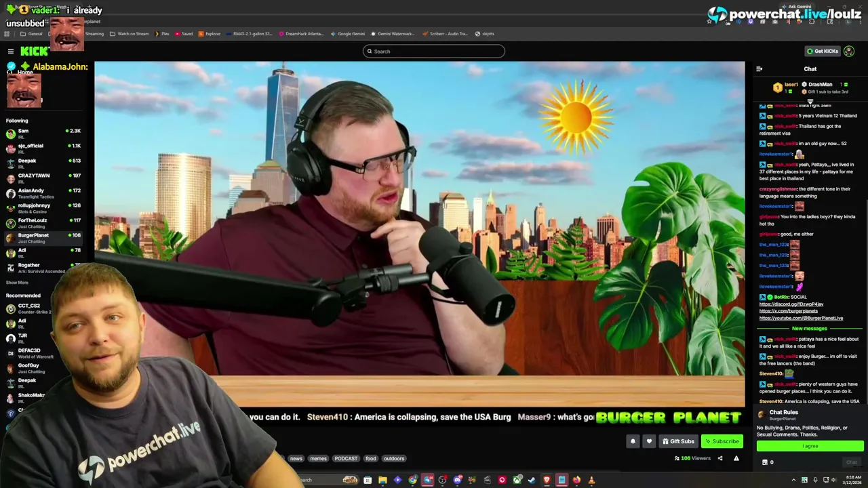The height and width of the screenshot is (488, 868).
Task: Select the BurgerPlanet channel in sidebar
Action: point(43,238)
